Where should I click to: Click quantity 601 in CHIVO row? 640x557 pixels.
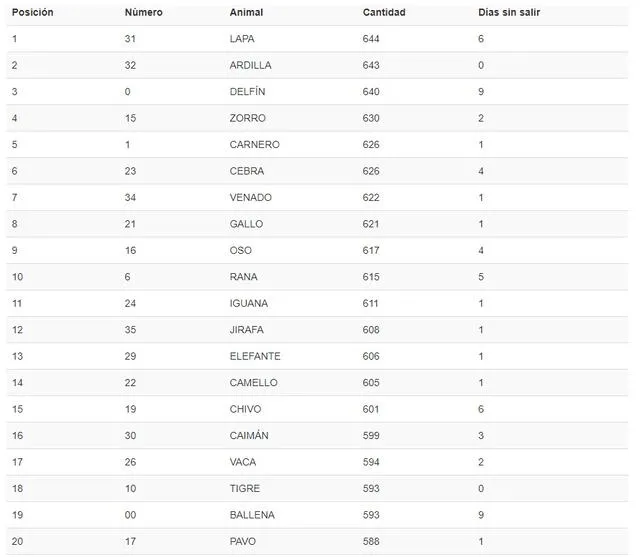pos(371,409)
